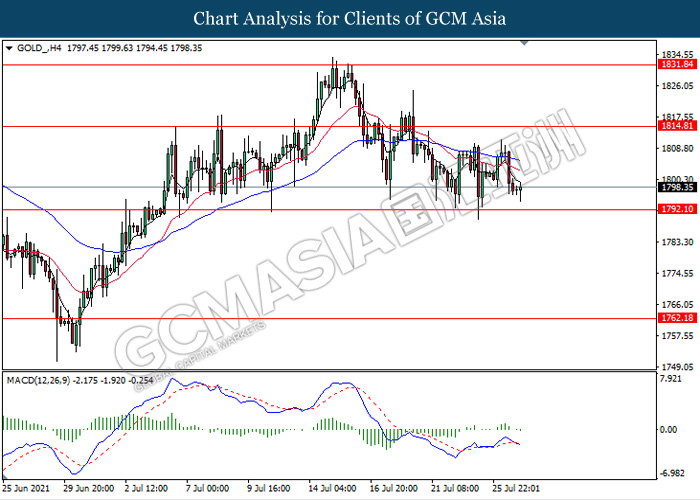Click the 7 Jul 00:00 time label
The height and width of the screenshot is (500, 700).
coord(207,488)
